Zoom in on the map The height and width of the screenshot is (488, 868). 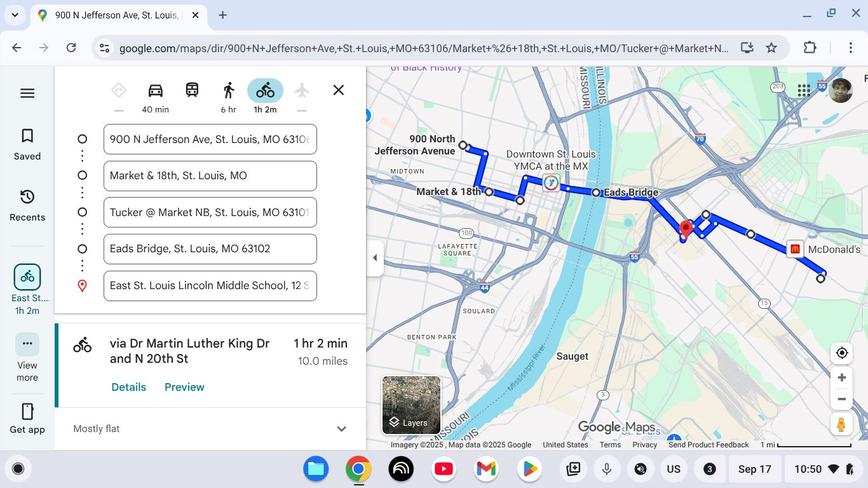[842, 378]
